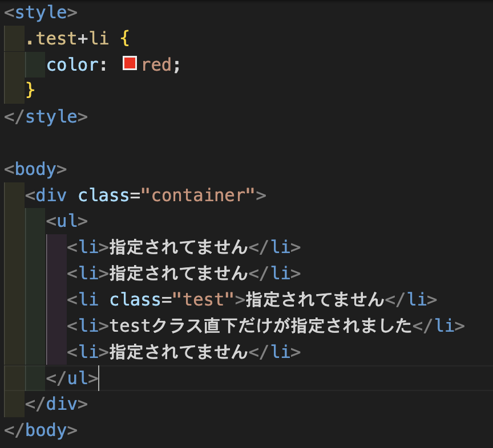Click the color property name
Viewport: 493px width, 448px height.
[72, 64]
